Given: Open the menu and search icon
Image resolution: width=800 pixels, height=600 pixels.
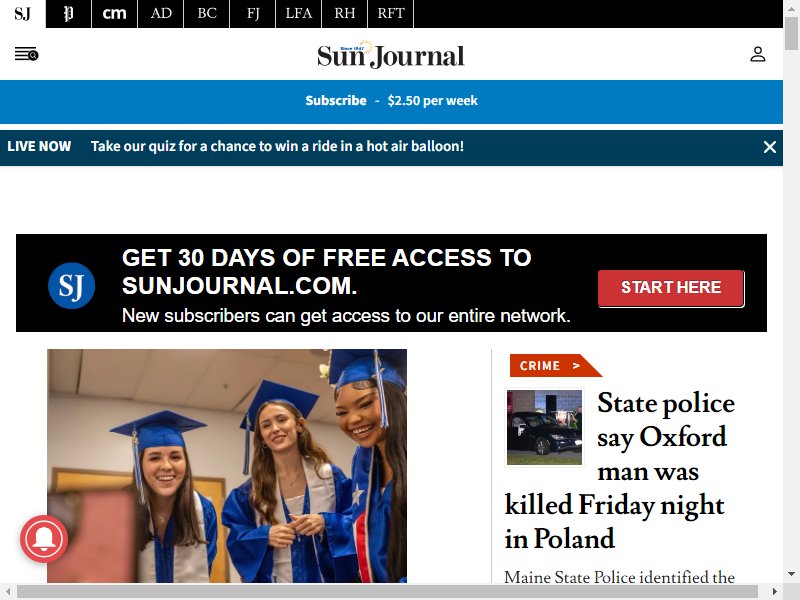Looking at the screenshot, I should pos(27,54).
